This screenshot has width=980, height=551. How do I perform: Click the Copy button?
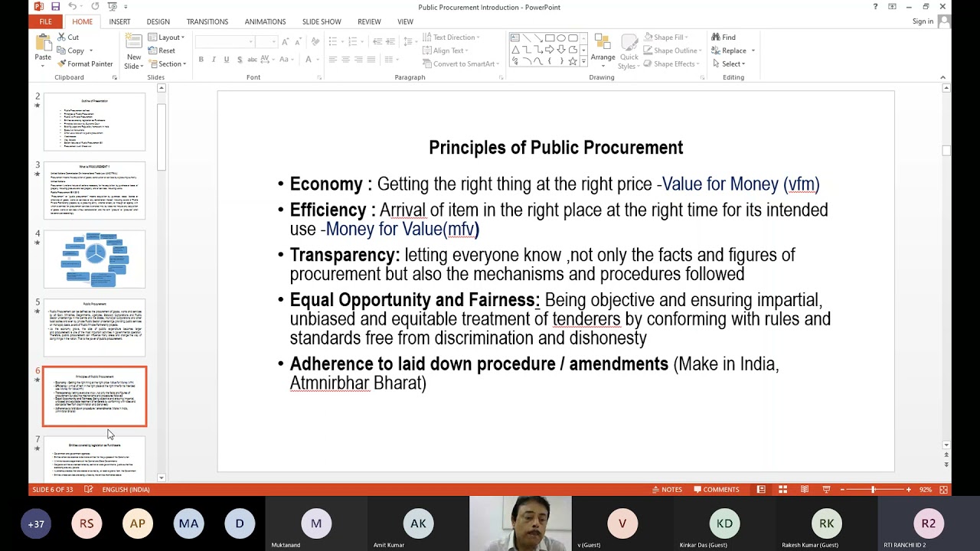71,51
